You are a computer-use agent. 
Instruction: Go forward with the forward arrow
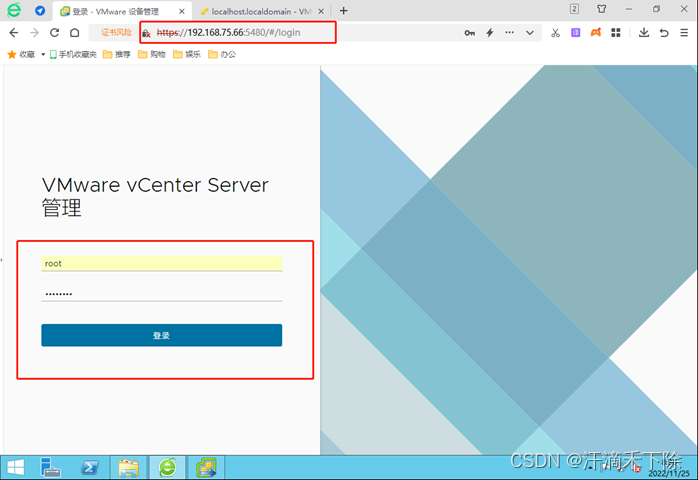coord(34,33)
